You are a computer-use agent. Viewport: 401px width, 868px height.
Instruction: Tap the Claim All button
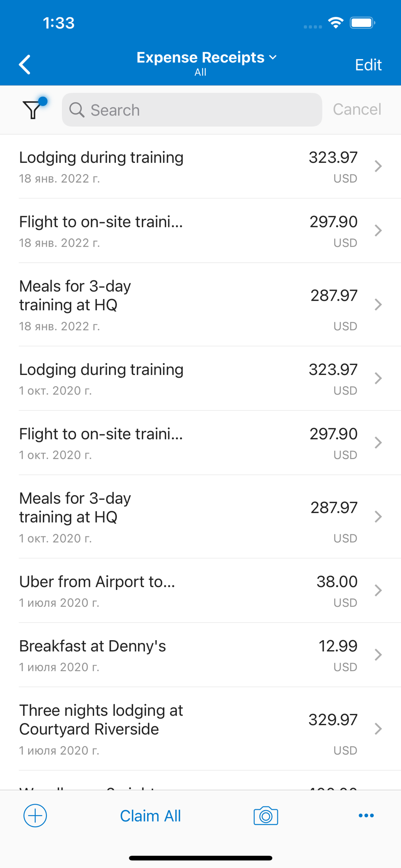pyautogui.click(x=150, y=816)
